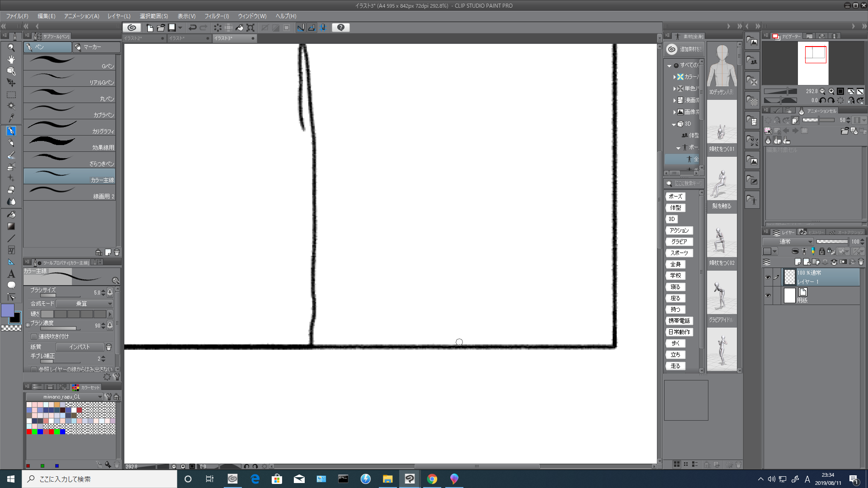Viewport: 868px width, 488px height.
Task: Select the fill bucket tool
Action: pos(11,215)
